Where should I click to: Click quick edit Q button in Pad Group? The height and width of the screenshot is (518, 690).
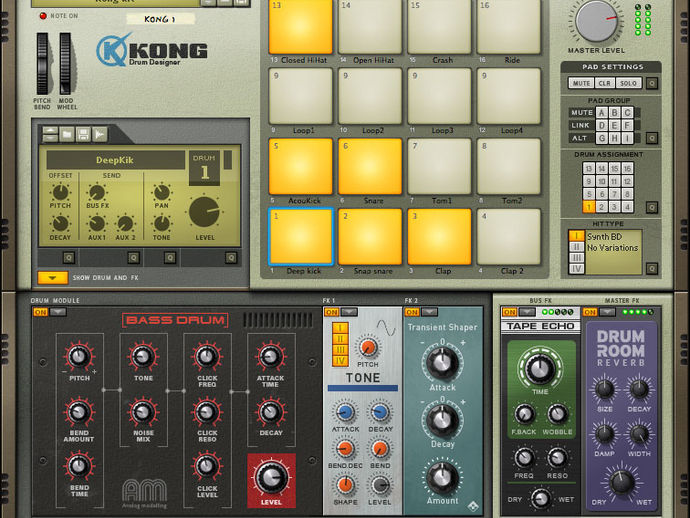pyautogui.click(x=652, y=138)
